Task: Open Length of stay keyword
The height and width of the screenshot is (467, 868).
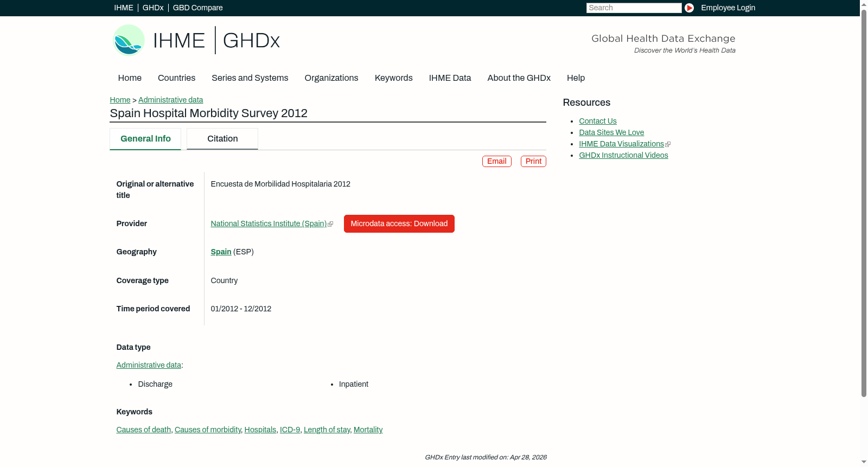Action: coord(327,430)
